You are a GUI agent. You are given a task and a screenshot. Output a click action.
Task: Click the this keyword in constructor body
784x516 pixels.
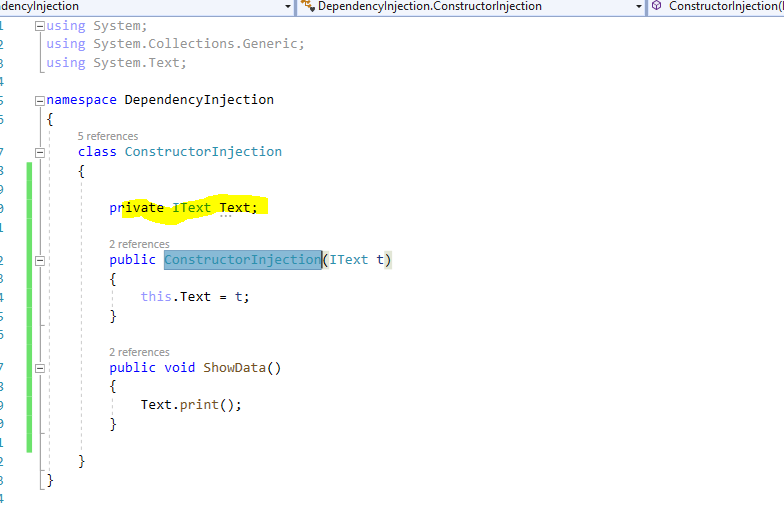(156, 296)
